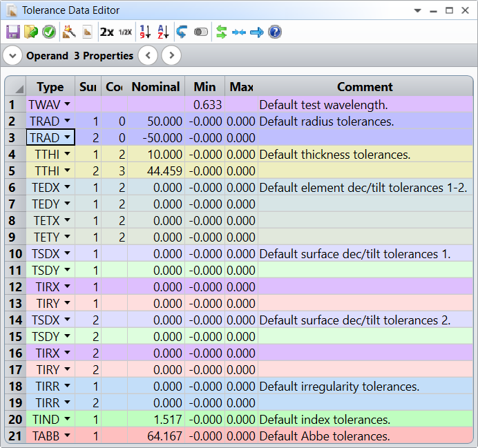
Task: Click the green swap arrows icon
Action: click(x=221, y=32)
